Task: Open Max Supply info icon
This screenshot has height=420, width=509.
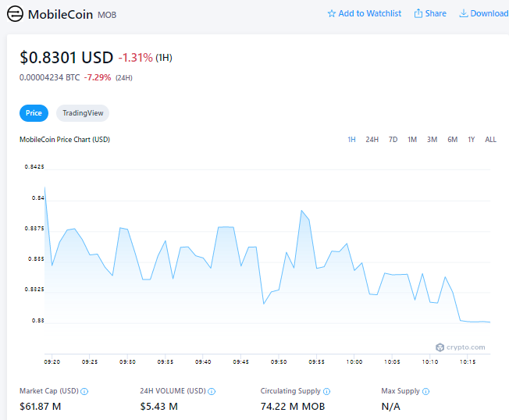Action: click(425, 391)
